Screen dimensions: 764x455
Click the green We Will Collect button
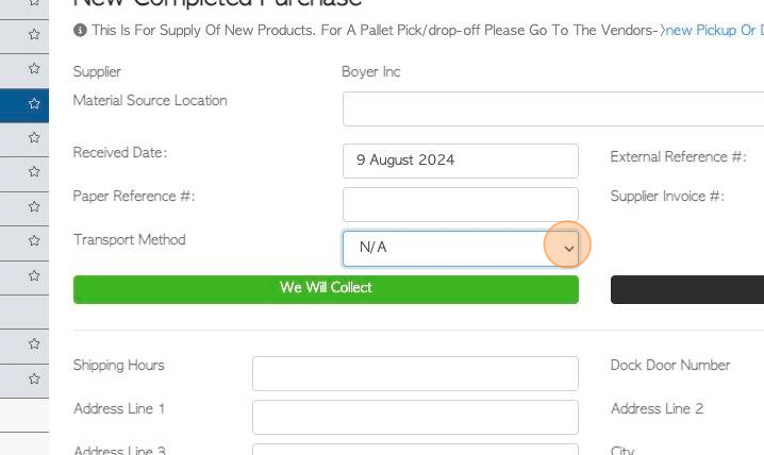[x=326, y=289]
